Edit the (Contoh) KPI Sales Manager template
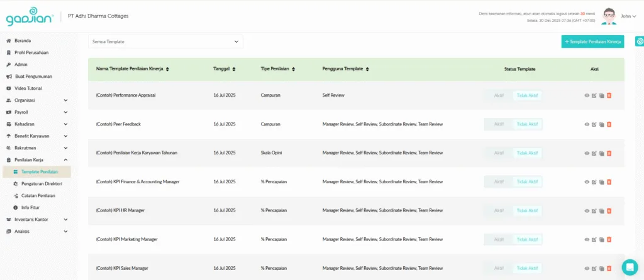 click(594, 268)
